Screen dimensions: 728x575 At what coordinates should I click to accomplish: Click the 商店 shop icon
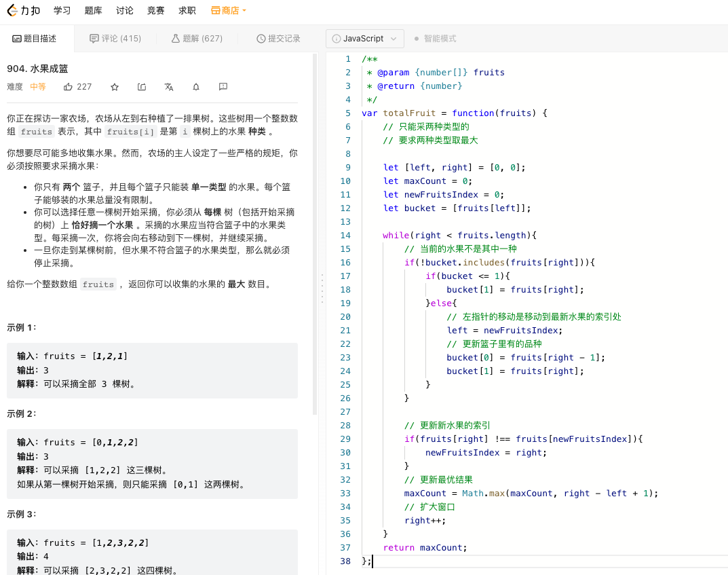(216, 10)
